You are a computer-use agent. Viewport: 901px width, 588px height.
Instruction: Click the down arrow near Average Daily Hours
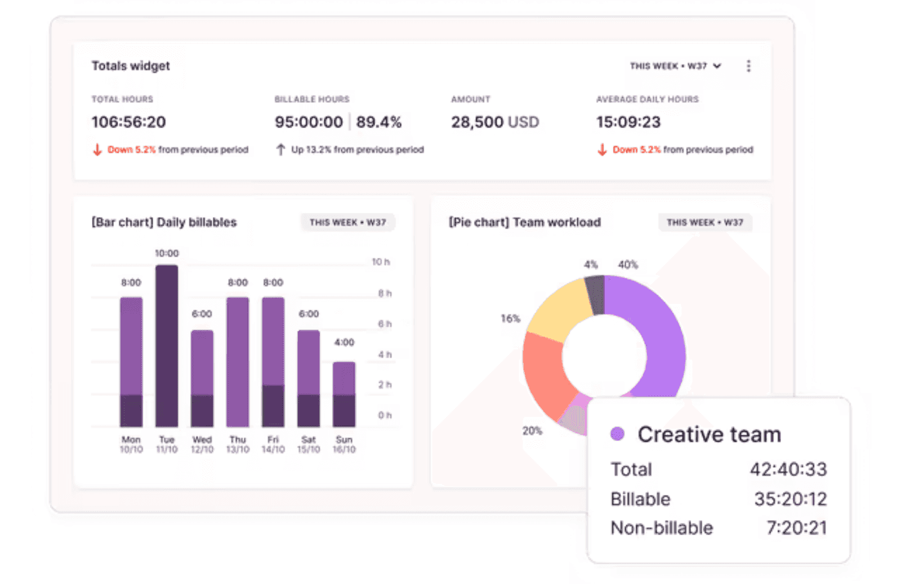click(601, 150)
